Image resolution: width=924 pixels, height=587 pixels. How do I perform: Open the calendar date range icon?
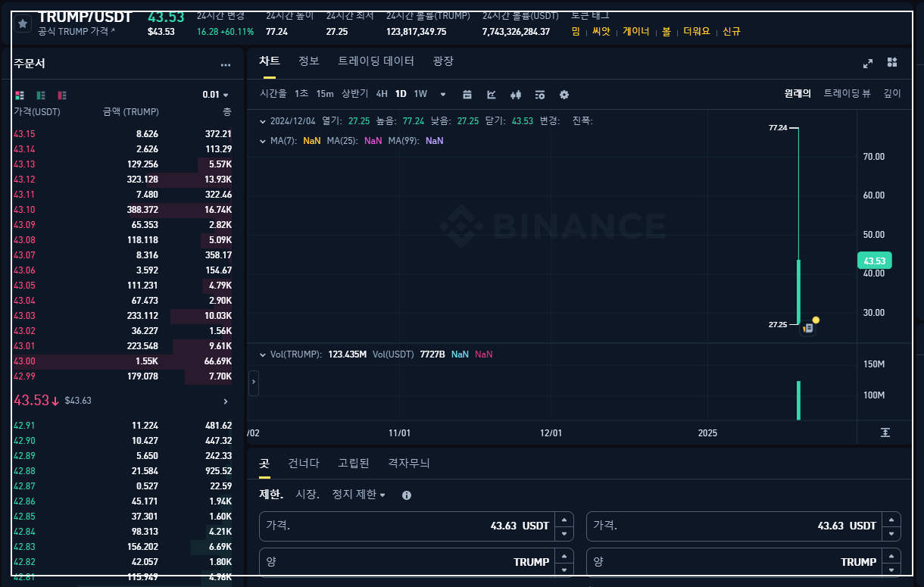pyautogui.click(x=467, y=95)
